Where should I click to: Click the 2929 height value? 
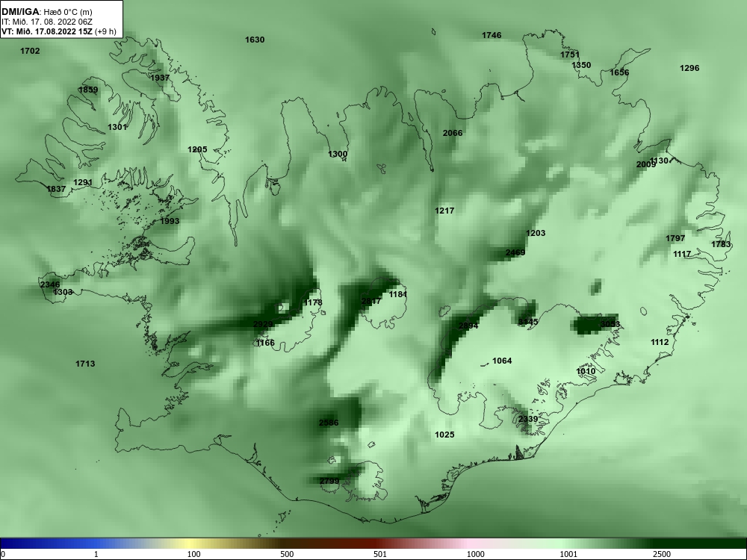point(263,324)
